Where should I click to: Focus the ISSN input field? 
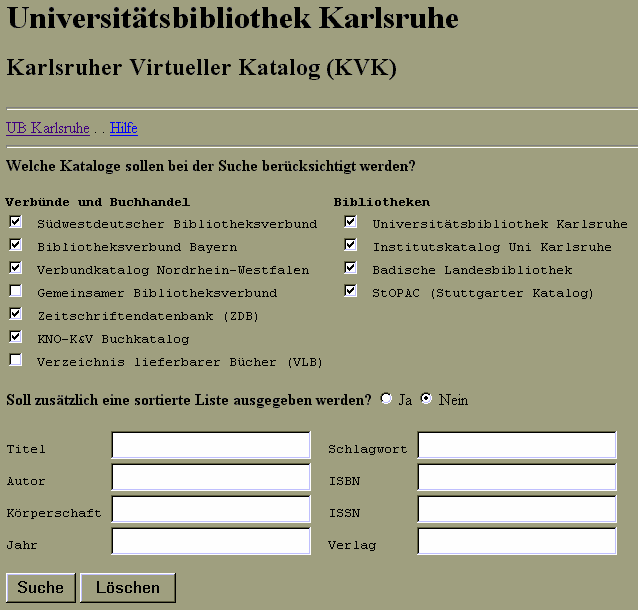coord(517,509)
